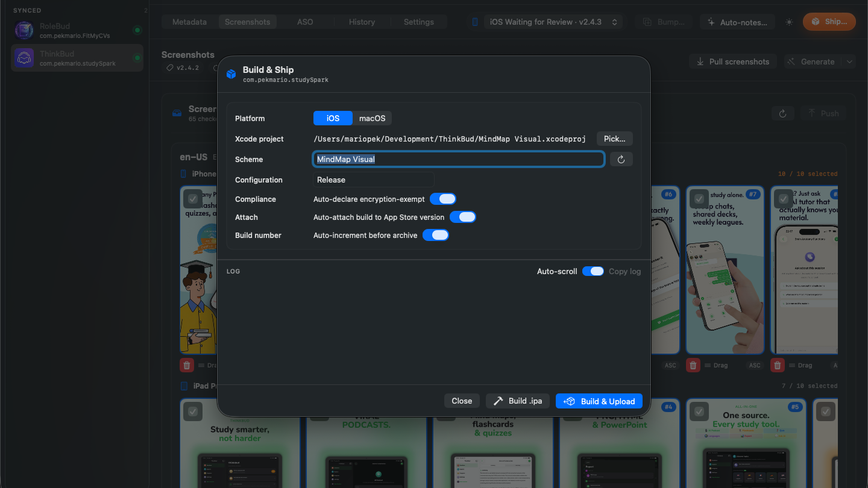
Task: Open the ASO tab
Action: click(x=305, y=22)
